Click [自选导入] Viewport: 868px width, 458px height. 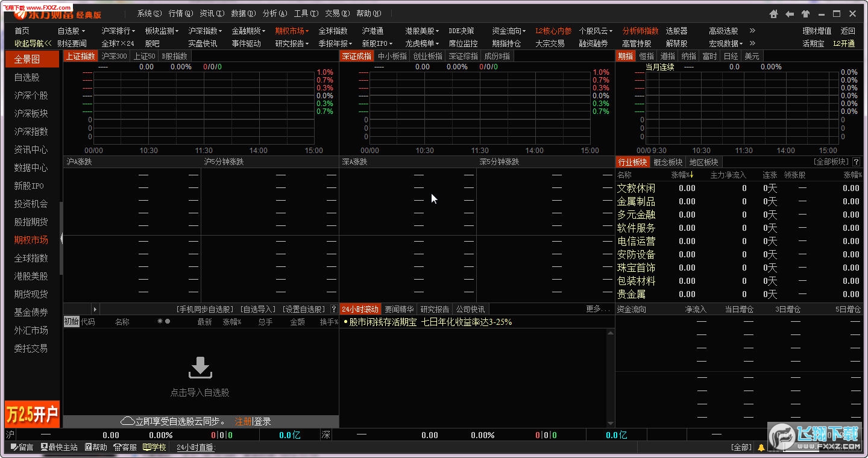click(258, 309)
